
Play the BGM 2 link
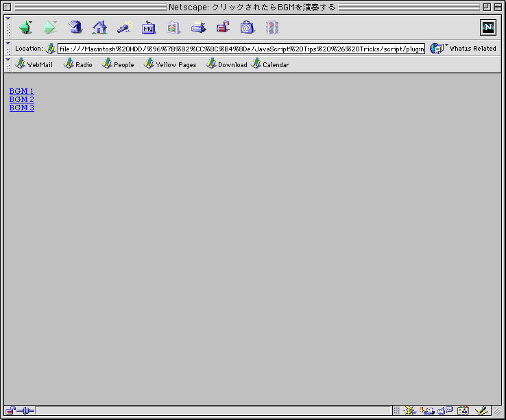coord(22,99)
